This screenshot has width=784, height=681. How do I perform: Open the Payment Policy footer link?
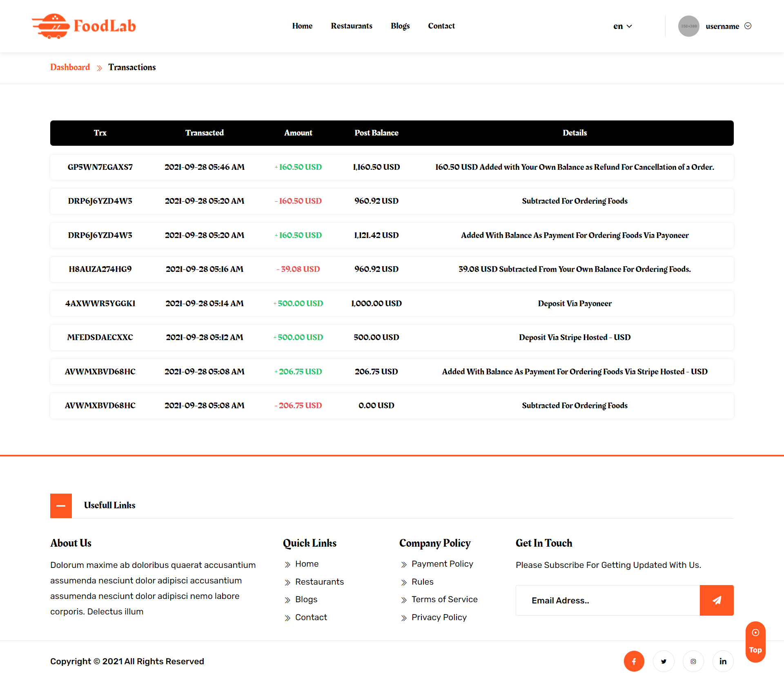[442, 564]
